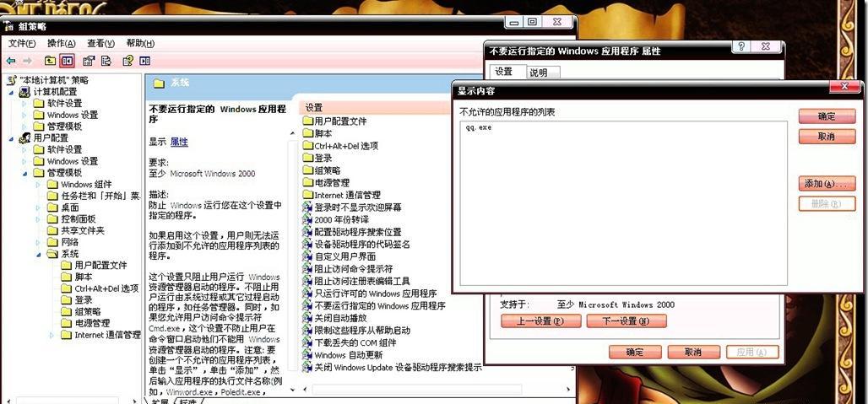Click the policy icon beside 下载丢失的 COM 组件

pyautogui.click(x=308, y=342)
